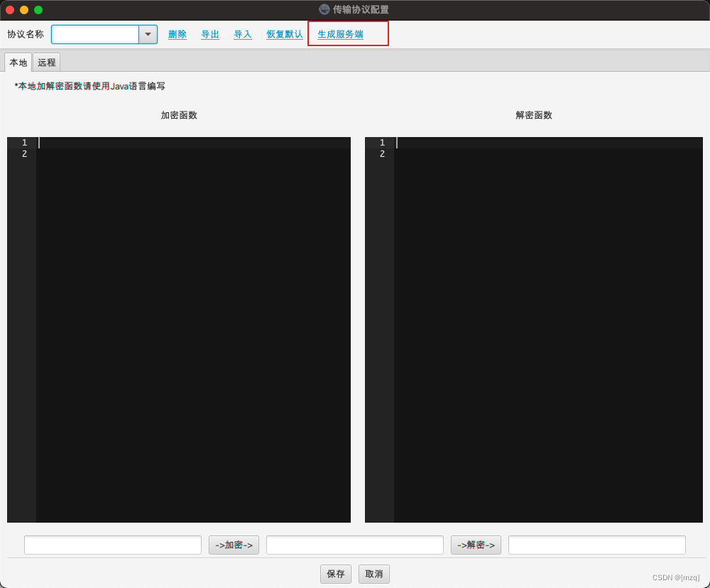
Task: Click line number 1 in the decryption editor
Action: (382, 142)
